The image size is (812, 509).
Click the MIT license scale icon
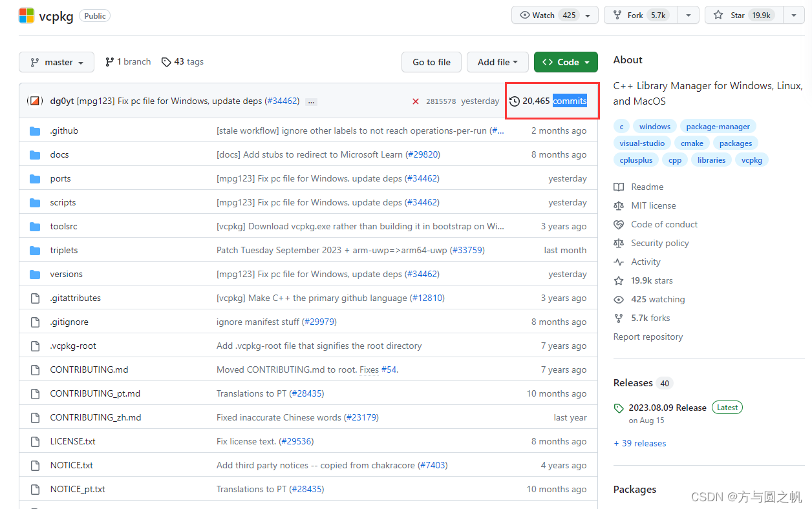point(619,205)
